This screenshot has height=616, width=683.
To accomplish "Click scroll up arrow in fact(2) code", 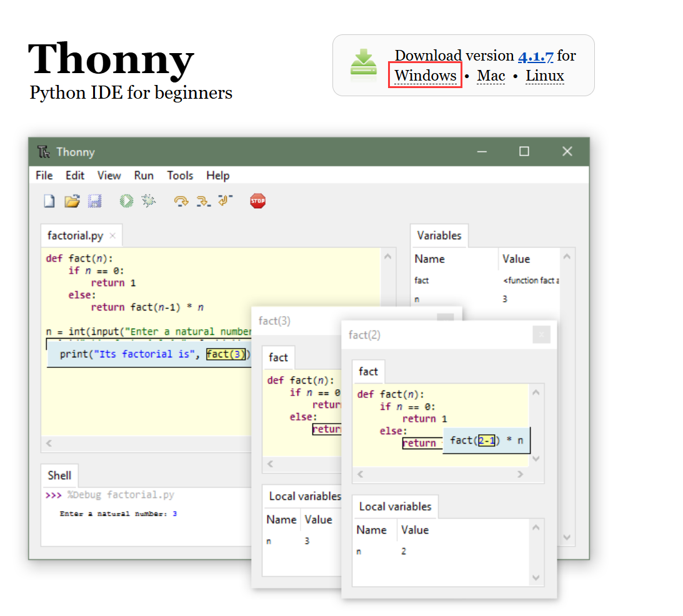I will point(536,392).
